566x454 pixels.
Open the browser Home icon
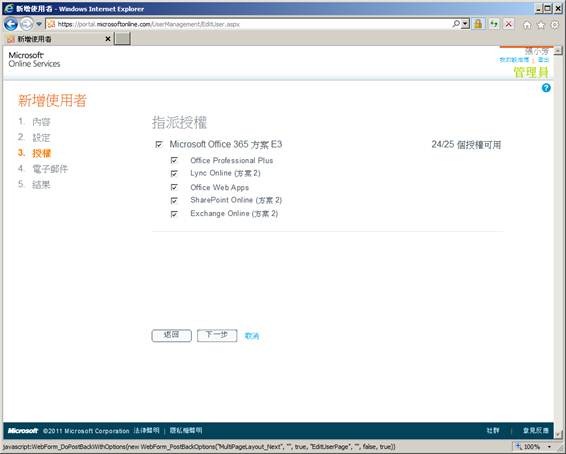[527, 25]
